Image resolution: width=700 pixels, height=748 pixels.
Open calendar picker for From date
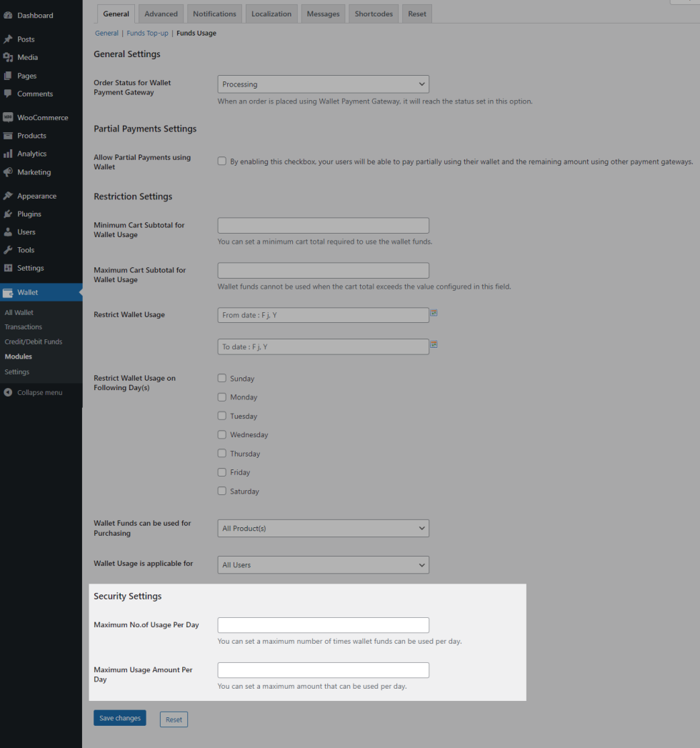click(434, 313)
